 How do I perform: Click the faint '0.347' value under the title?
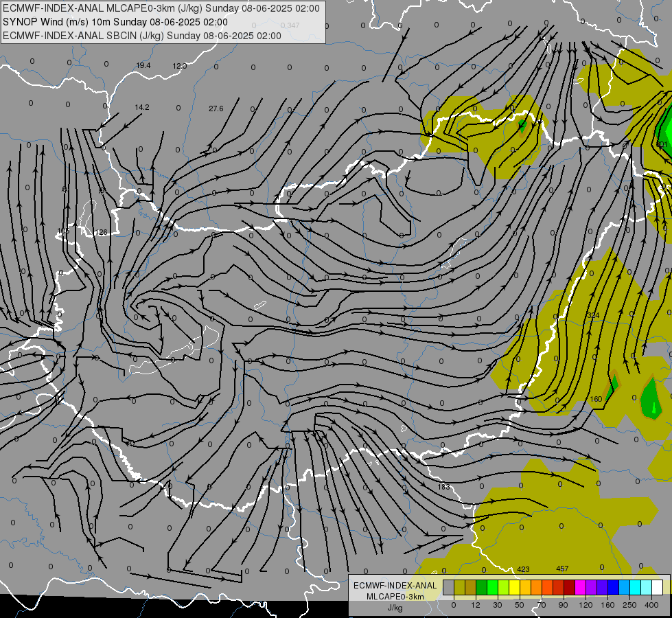pyautogui.click(x=290, y=25)
